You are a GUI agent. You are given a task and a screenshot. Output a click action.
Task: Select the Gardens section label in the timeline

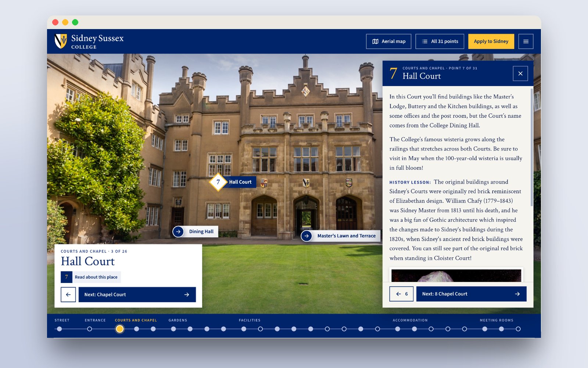point(178,320)
